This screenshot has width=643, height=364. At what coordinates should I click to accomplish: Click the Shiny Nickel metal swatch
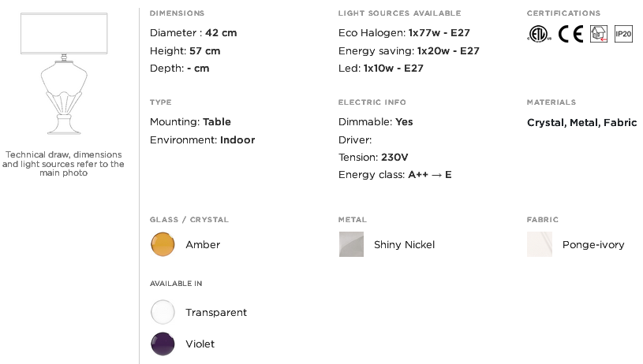[x=351, y=244]
